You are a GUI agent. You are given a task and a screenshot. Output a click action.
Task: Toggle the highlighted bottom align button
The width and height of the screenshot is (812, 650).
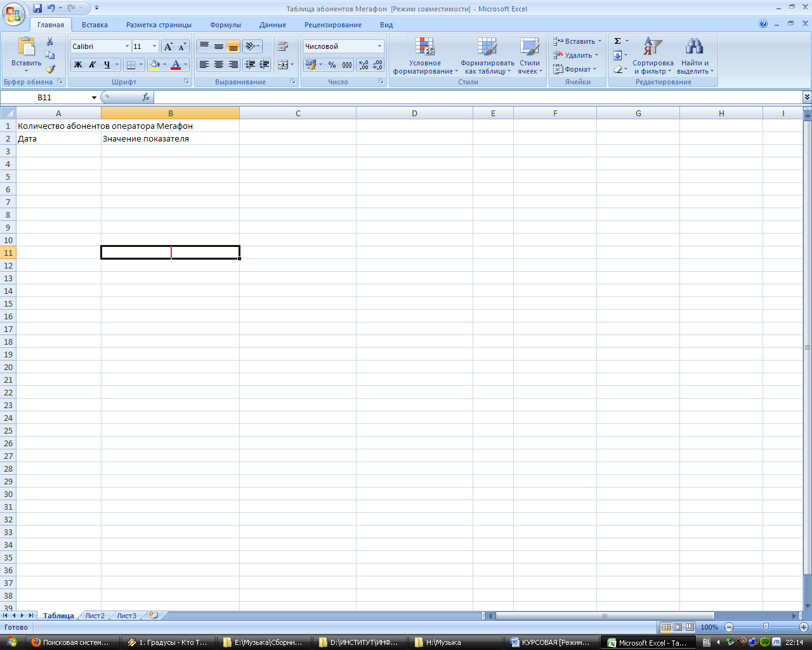pos(233,46)
